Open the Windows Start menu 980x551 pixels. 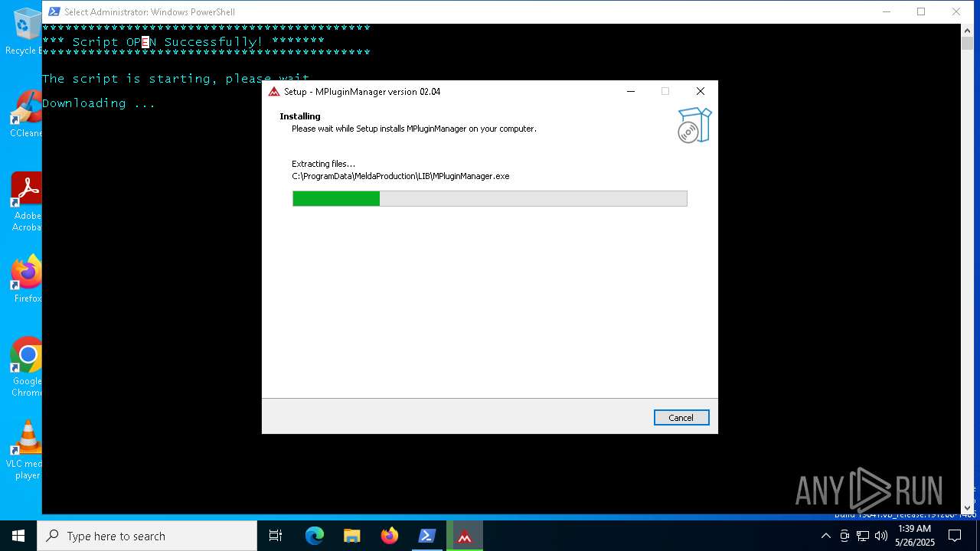(18, 536)
